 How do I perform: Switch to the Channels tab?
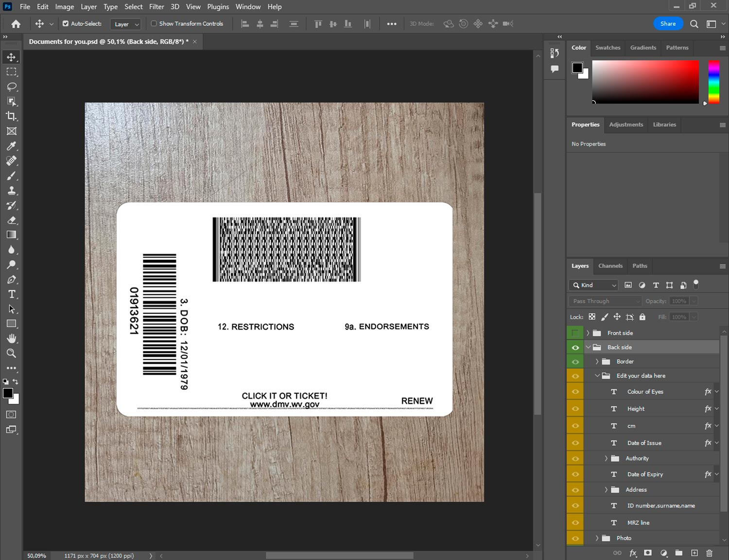610,266
